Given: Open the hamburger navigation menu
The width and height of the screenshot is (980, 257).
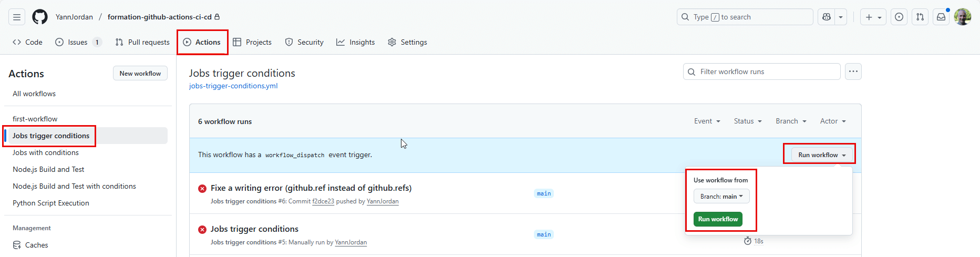Looking at the screenshot, I should click(x=17, y=17).
